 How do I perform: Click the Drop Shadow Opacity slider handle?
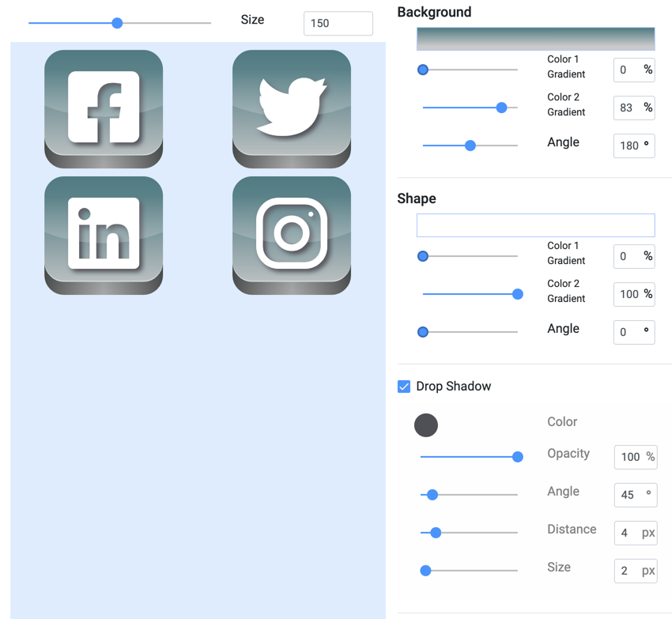pyautogui.click(x=518, y=457)
